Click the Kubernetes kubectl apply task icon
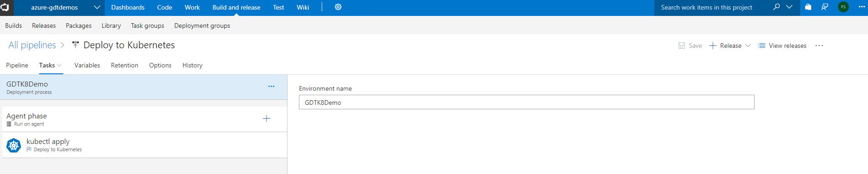 coord(14,145)
